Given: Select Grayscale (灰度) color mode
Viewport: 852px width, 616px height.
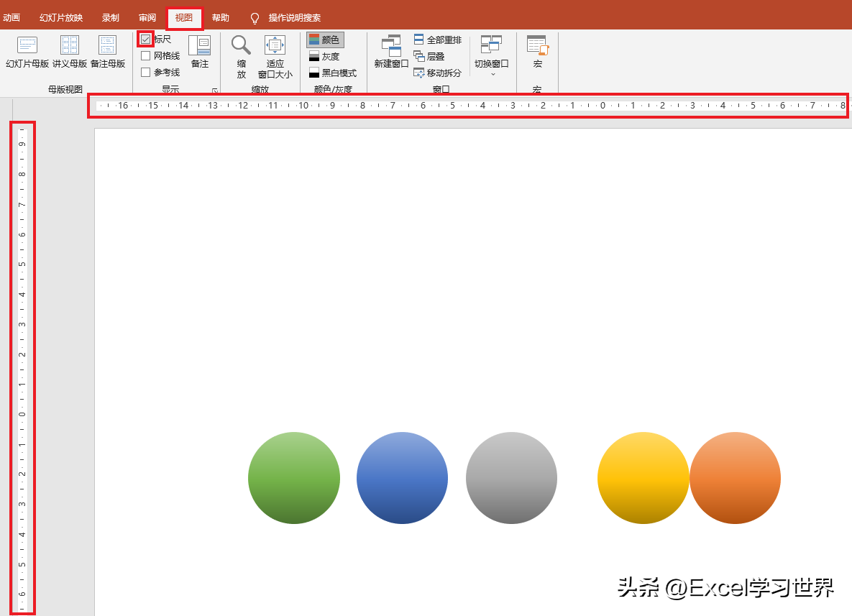Looking at the screenshot, I should tap(324, 57).
